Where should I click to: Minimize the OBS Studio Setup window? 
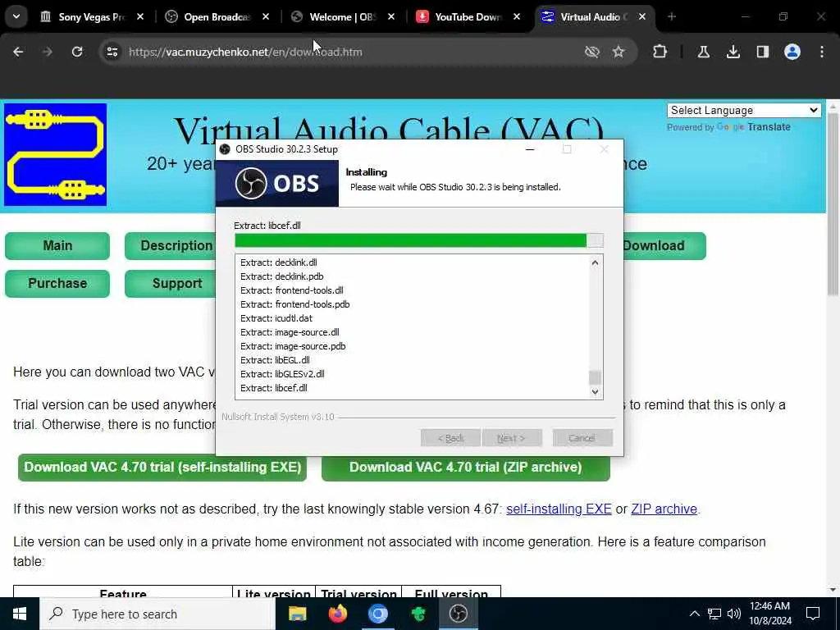(530, 149)
